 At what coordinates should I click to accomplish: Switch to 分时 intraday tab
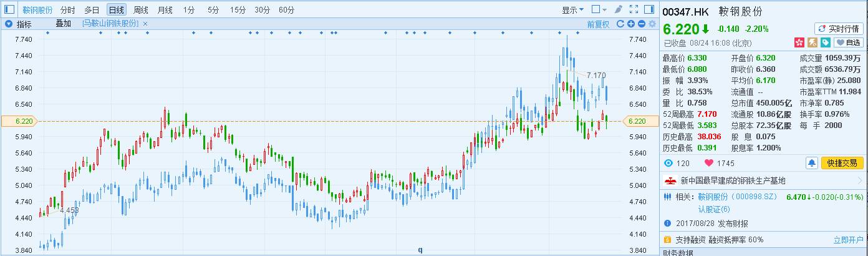coord(67,10)
